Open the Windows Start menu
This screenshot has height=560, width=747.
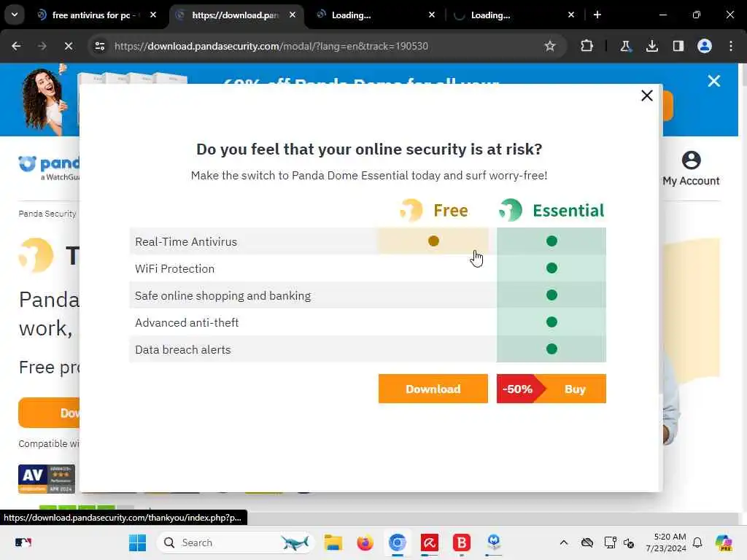[138, 542]
